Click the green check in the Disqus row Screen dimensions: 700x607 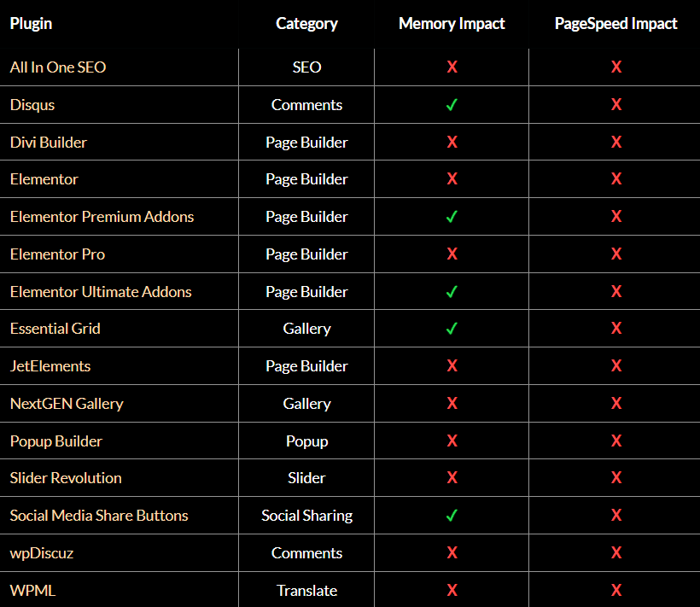pyautogui.click(x=452, y=105)
